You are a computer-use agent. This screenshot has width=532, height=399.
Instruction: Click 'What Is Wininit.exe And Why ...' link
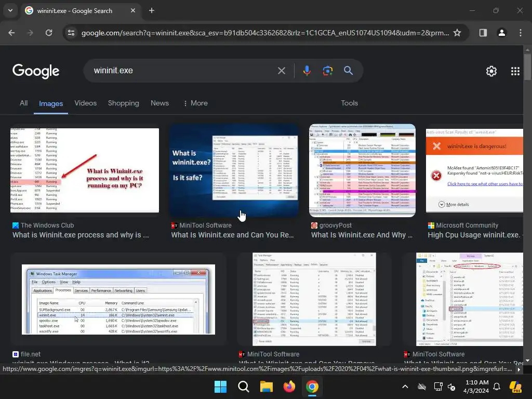coord(362,235)
